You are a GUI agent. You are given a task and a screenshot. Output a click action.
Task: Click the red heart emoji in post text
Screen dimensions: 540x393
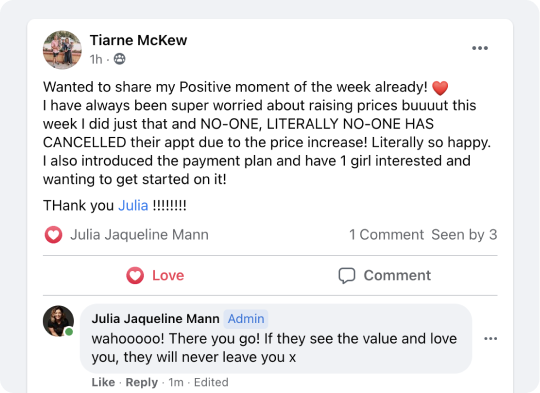point(440,87)
